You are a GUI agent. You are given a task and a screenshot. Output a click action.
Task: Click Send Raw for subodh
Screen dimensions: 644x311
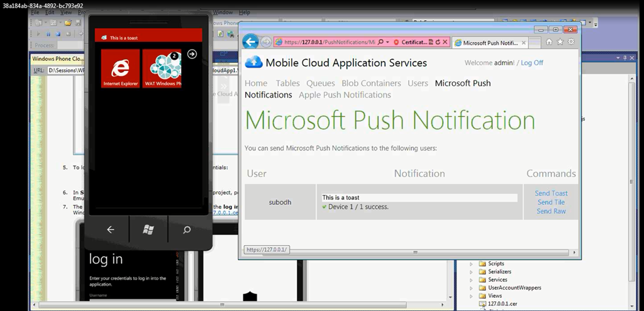(551, 211)
